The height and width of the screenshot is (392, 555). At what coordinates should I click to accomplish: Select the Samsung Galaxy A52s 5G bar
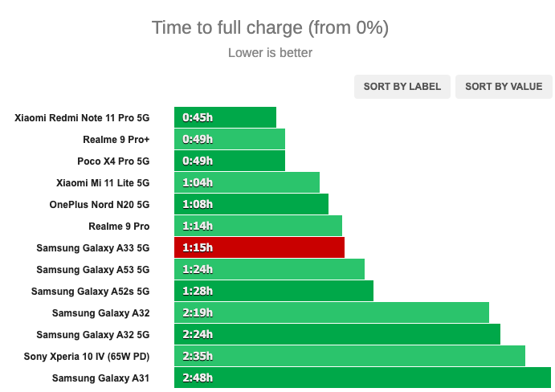274,291
